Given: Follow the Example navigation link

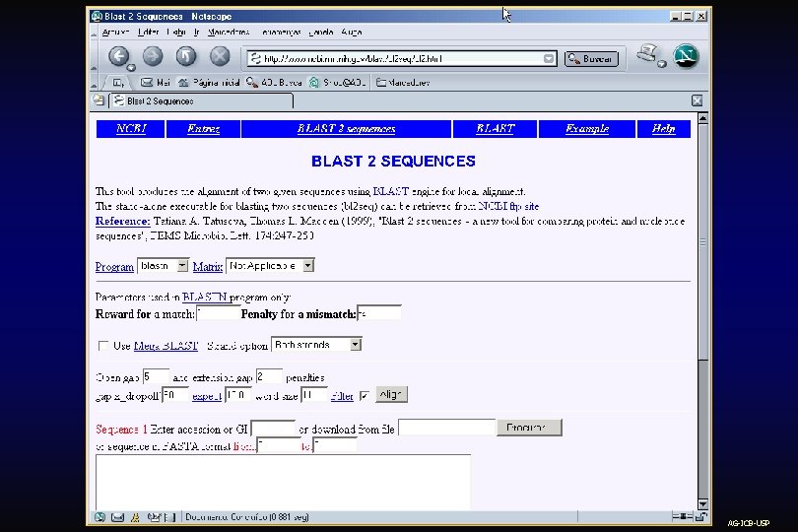Looking at the screenshot, I should pyautogui.click(x=587, y=129).
